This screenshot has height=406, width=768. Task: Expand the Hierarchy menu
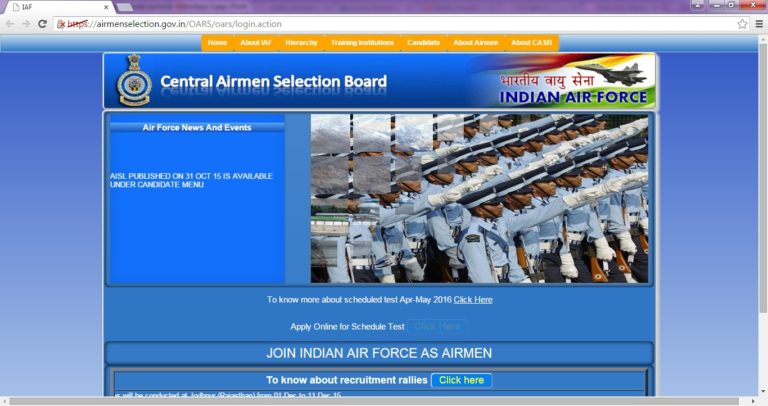coord(301,43)
